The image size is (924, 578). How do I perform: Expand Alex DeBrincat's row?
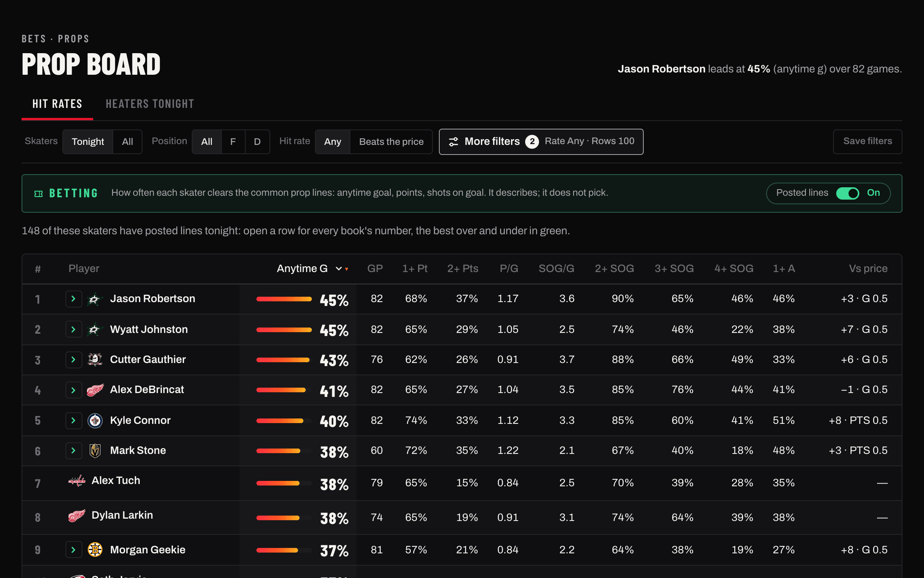tap(74, 390)
